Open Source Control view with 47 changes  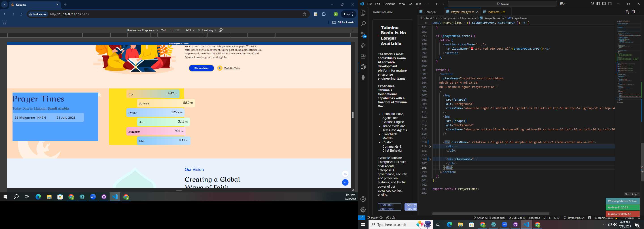pos(363,35)
